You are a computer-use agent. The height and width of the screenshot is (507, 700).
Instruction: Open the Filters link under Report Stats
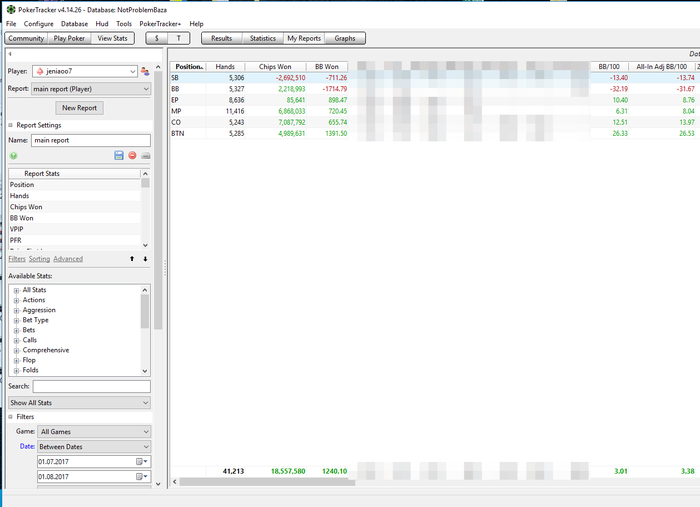(17, 259)
